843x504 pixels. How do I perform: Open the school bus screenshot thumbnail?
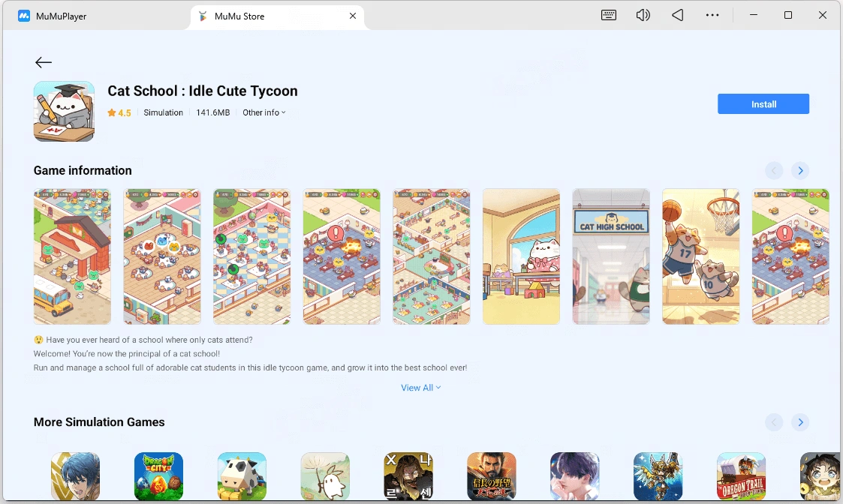73,256
